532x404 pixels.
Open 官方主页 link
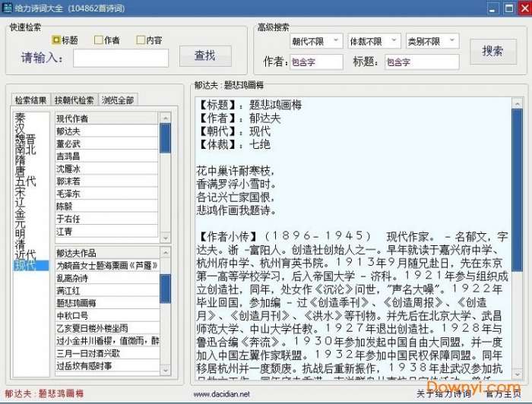pyautogui.click(x=503, y=393)
